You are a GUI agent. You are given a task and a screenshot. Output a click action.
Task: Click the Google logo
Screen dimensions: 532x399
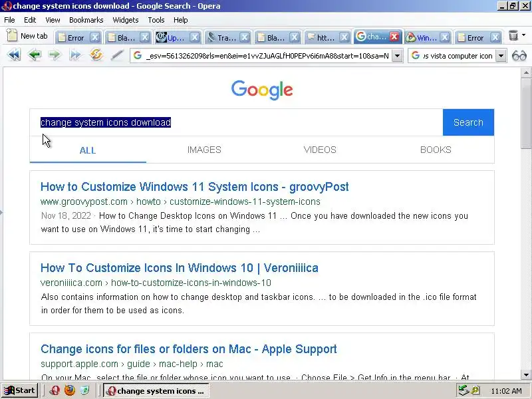262,90
